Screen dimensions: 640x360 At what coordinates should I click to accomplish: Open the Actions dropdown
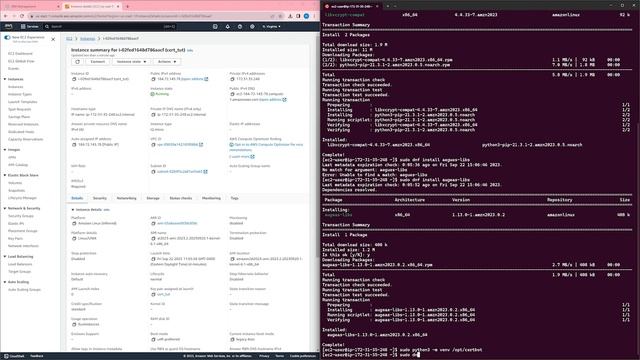(167, 62)
